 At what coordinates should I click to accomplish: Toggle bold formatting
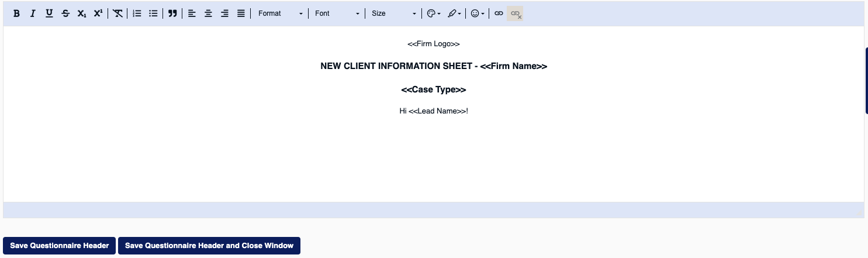(16, 13)
